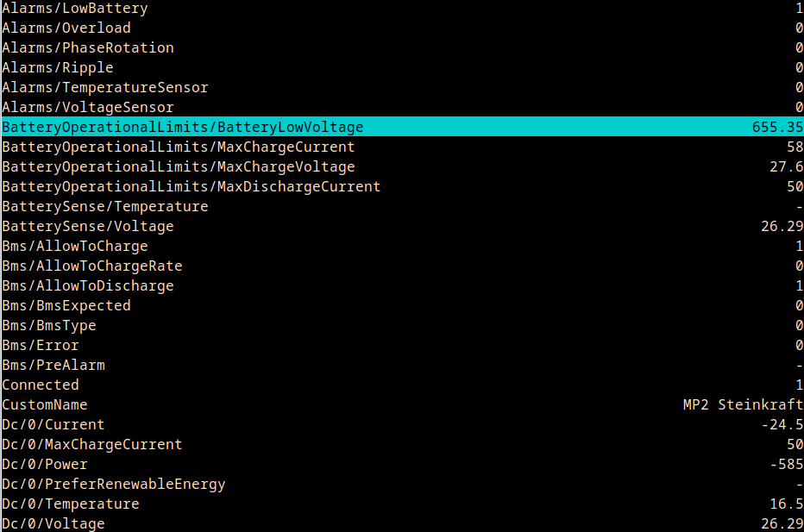The image size is (804, 532).
Task: Click the Bms/BmsExpected entry
Action: pyautogui.click(x=66, y=306)
